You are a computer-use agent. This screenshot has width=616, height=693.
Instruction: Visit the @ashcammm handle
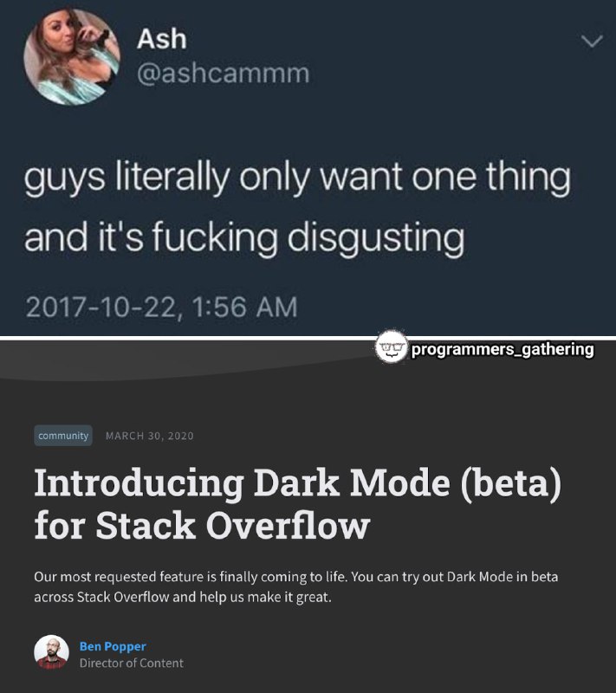(224, 74)
